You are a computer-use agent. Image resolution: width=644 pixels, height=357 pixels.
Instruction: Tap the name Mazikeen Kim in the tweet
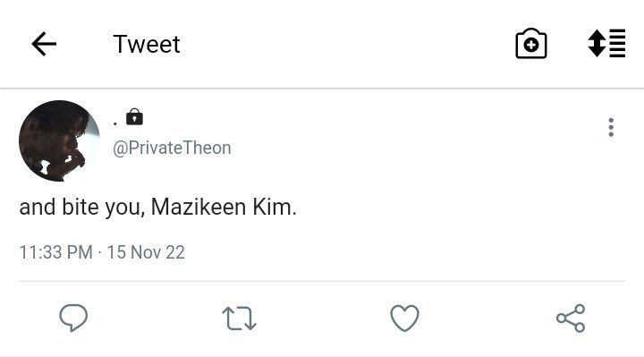pyautogui.click(x=224, y=207)
